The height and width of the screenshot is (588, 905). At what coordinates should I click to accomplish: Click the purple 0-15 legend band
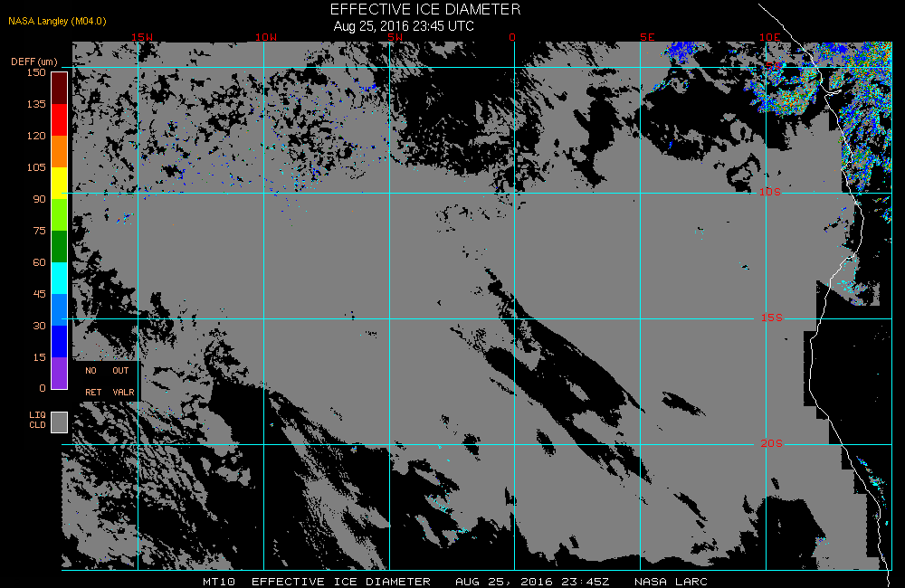[x=60, y=374]
